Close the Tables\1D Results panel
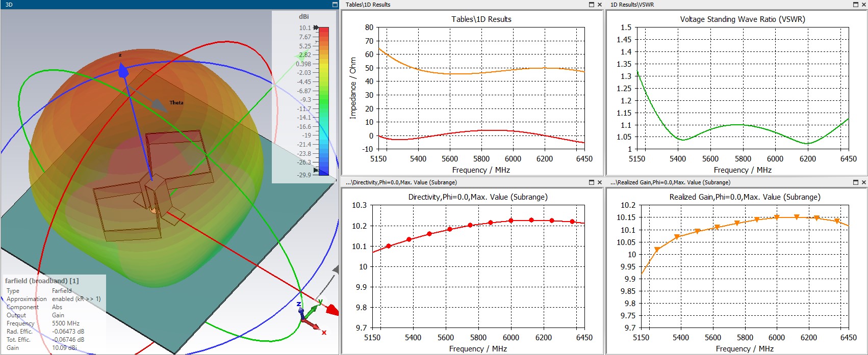This screenshot has width=868, height=355. pos(600,5)
